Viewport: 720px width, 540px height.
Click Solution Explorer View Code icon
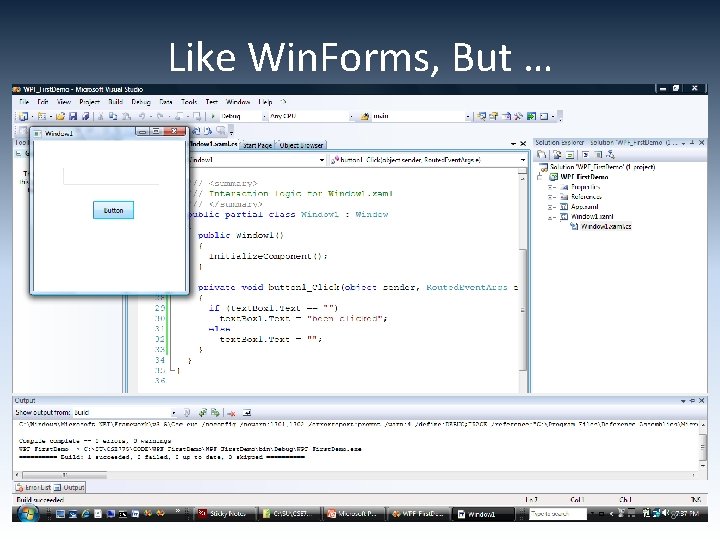point(585,155)
